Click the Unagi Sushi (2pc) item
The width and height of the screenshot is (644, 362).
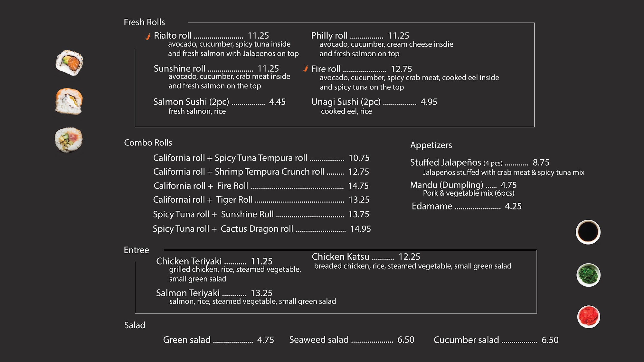pos(346,102)
